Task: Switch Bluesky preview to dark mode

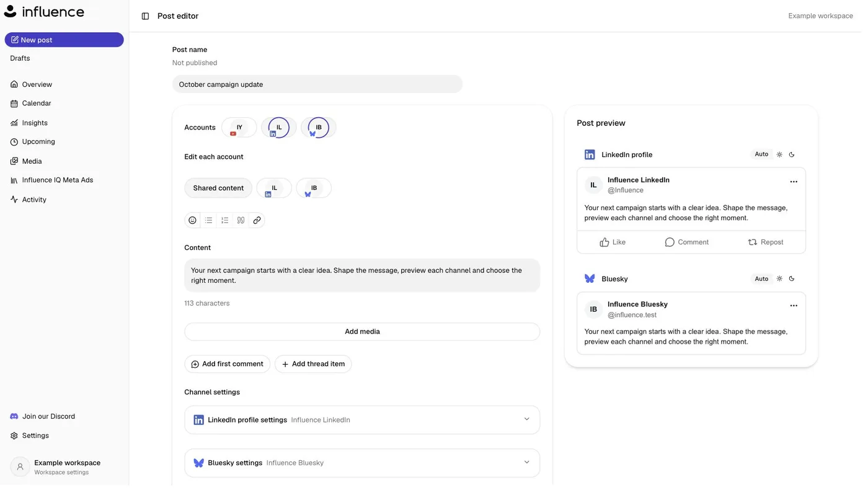Action: pyautogui.click(x=798, y=281)
